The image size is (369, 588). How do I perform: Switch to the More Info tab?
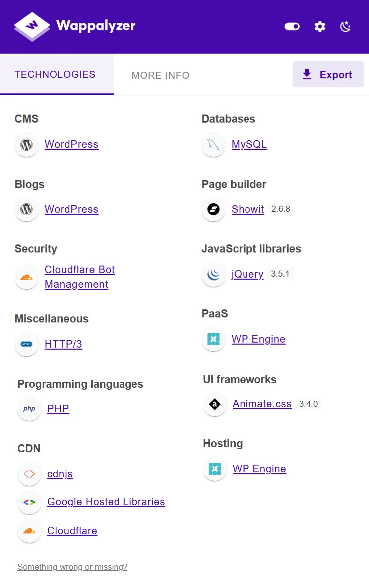pos(160,75)
